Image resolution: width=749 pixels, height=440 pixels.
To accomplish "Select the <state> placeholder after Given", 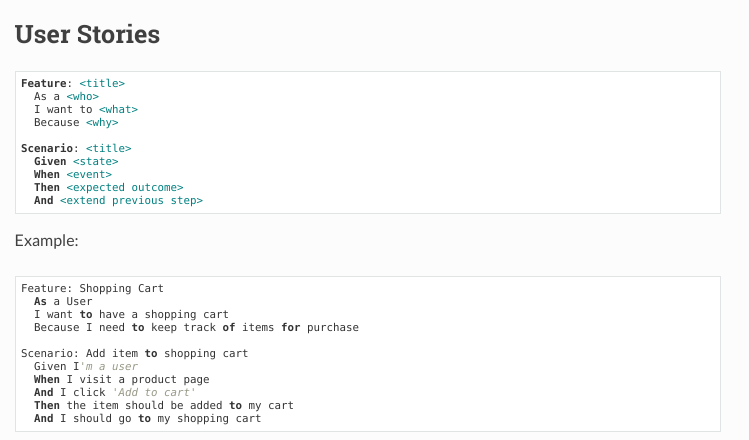I will pos(96,161).
